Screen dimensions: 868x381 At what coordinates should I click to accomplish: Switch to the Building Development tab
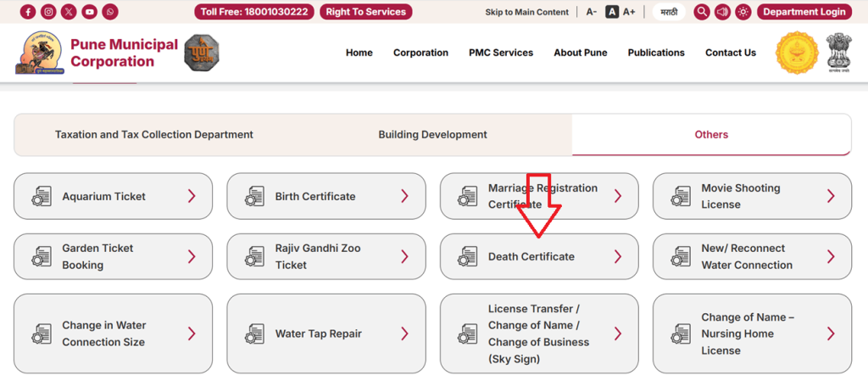click(x=433, y=135)
